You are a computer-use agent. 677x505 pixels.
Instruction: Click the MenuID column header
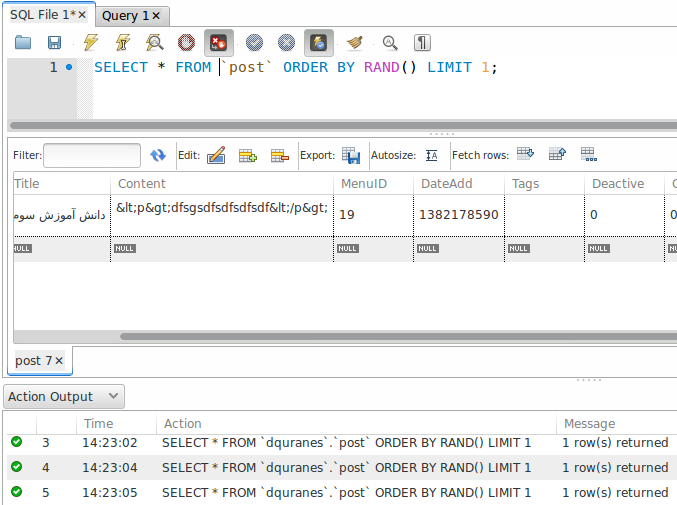pos(362,184)
